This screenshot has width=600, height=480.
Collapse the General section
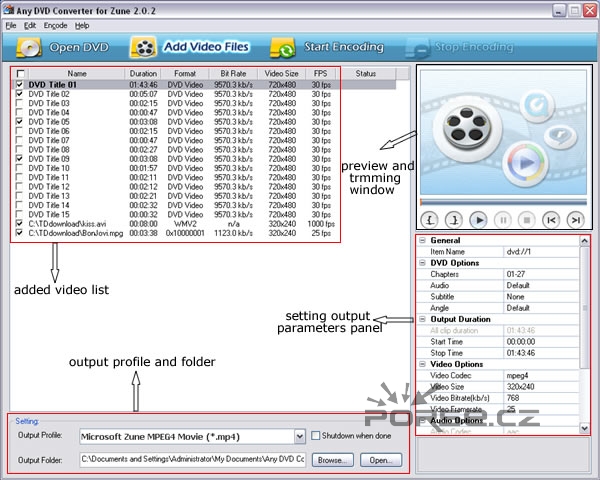422,240
